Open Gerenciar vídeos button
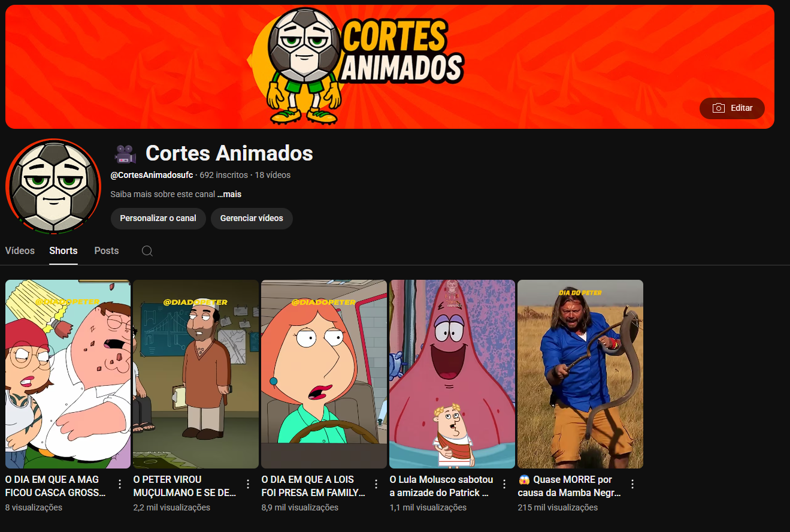This screenshot has height=532, width=790. pos(252,219)
